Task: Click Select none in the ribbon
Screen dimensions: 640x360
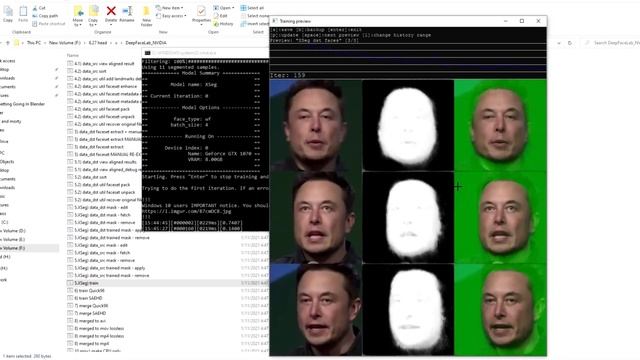Action: click(255, 16)
